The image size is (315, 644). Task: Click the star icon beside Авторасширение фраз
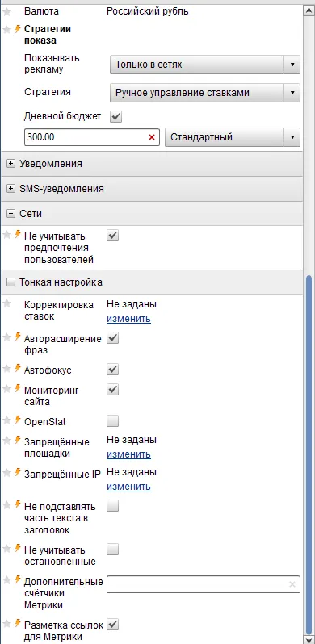tap(6, 337)
